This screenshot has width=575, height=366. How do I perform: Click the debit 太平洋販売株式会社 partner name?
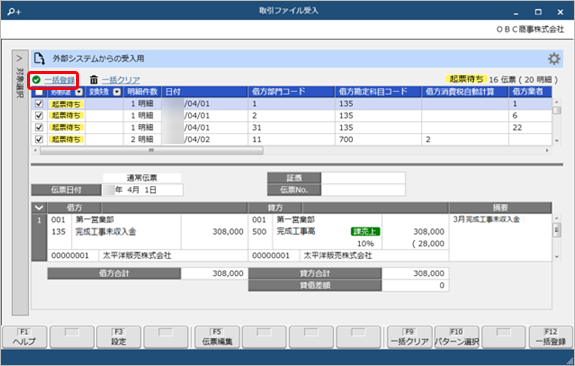pos(137,256)
